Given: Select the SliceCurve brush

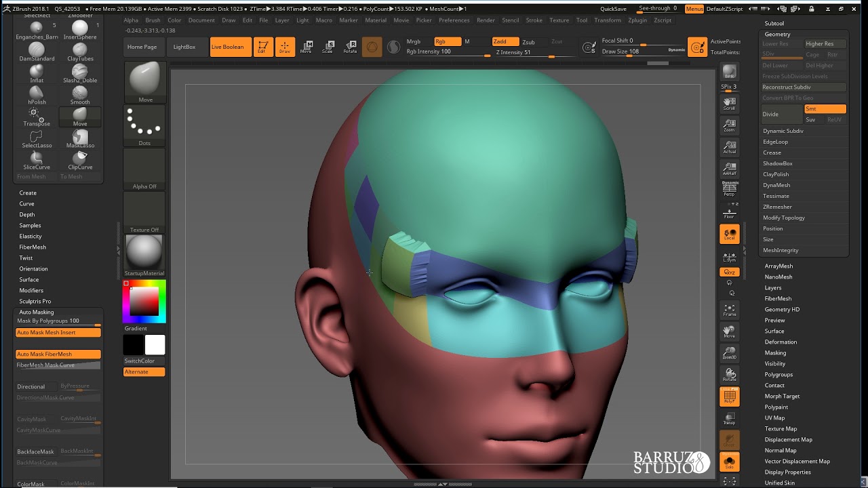Looking at the screenshot, I should [37, 161].
